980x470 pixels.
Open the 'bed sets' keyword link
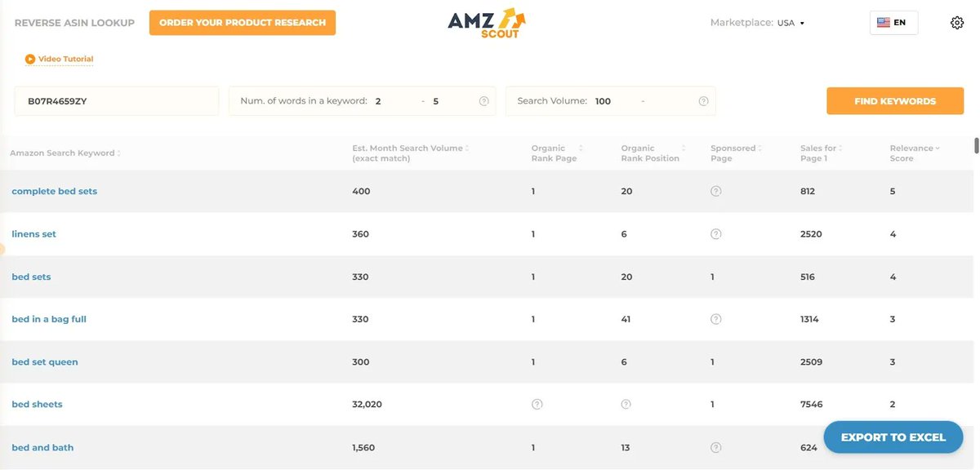coord(31,277)
